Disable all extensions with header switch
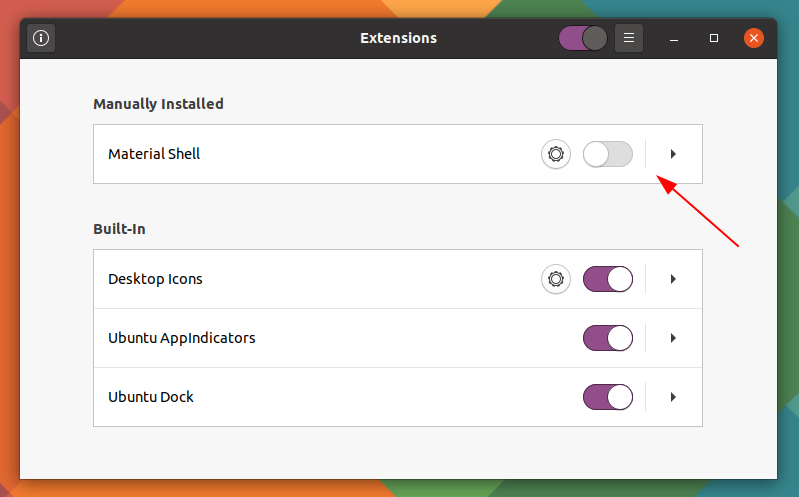The width and height of the screenshot is (799, 497). coord(583,39)
